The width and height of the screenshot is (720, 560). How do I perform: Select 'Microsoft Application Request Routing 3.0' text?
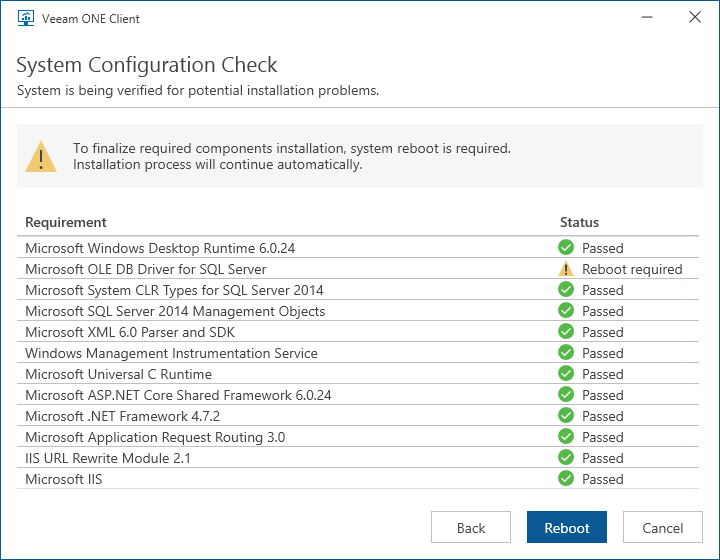click(x=155, y=437)
